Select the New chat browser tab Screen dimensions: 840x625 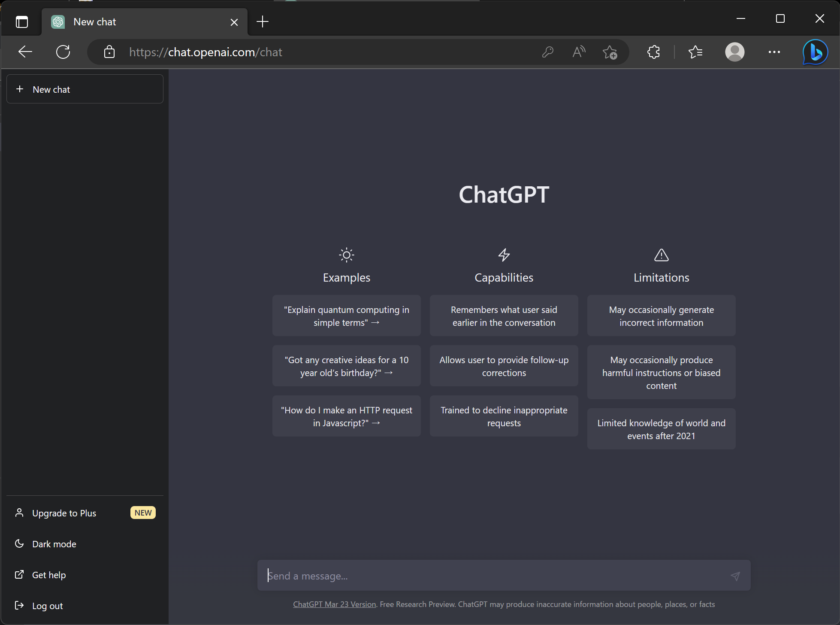tap(145, 22)
